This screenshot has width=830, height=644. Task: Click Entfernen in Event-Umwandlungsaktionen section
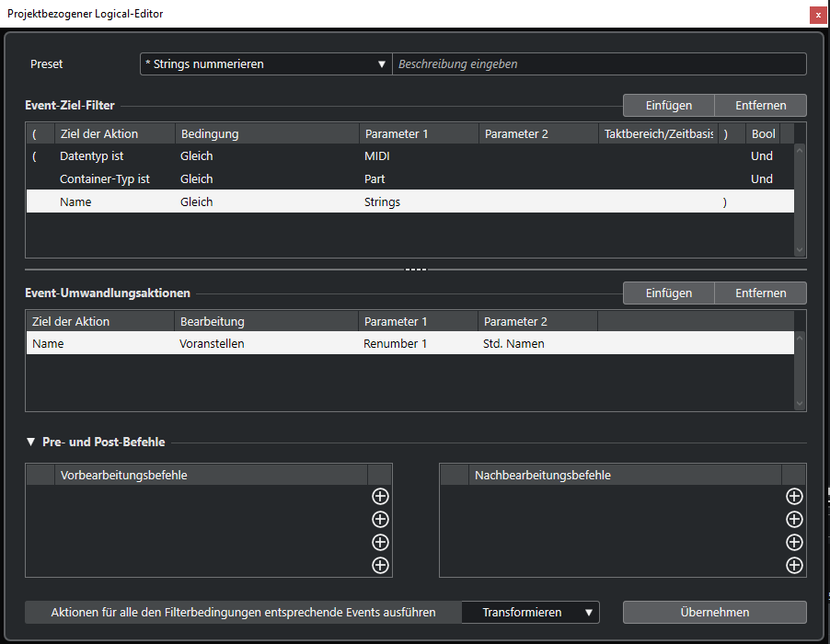760,293
